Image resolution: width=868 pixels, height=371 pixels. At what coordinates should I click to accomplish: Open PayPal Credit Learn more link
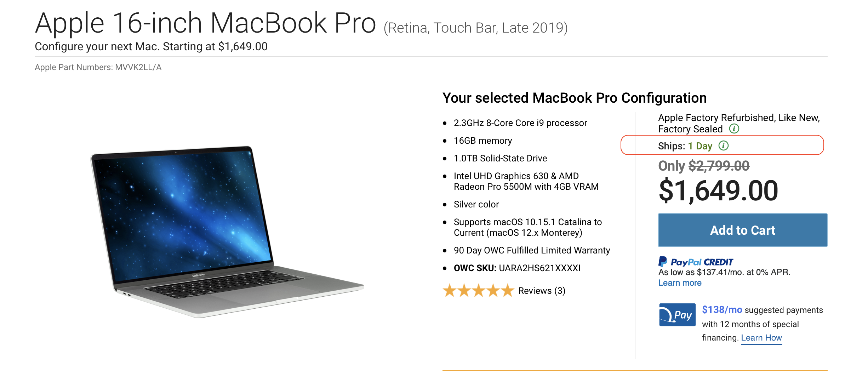[x=680, y=283]
